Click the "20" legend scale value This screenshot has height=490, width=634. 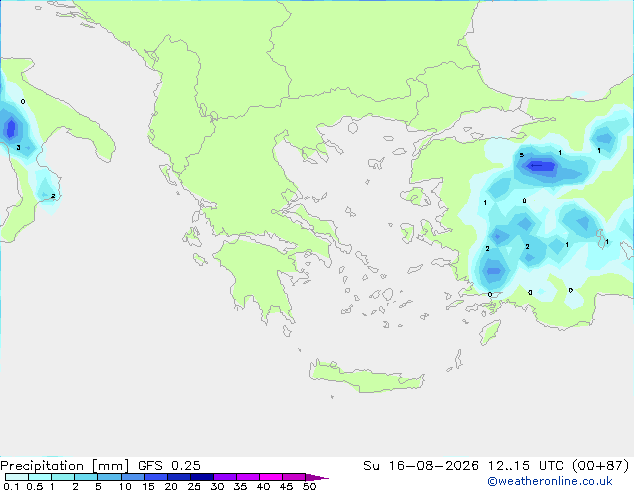coord(171,486)
